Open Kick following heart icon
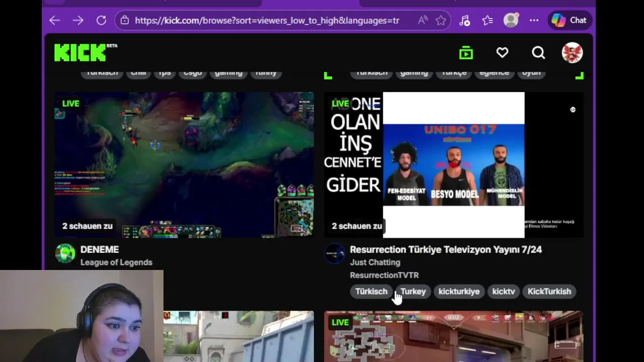Screen dimensions: 644x362 pyautogui.click(x=502, y=53)
